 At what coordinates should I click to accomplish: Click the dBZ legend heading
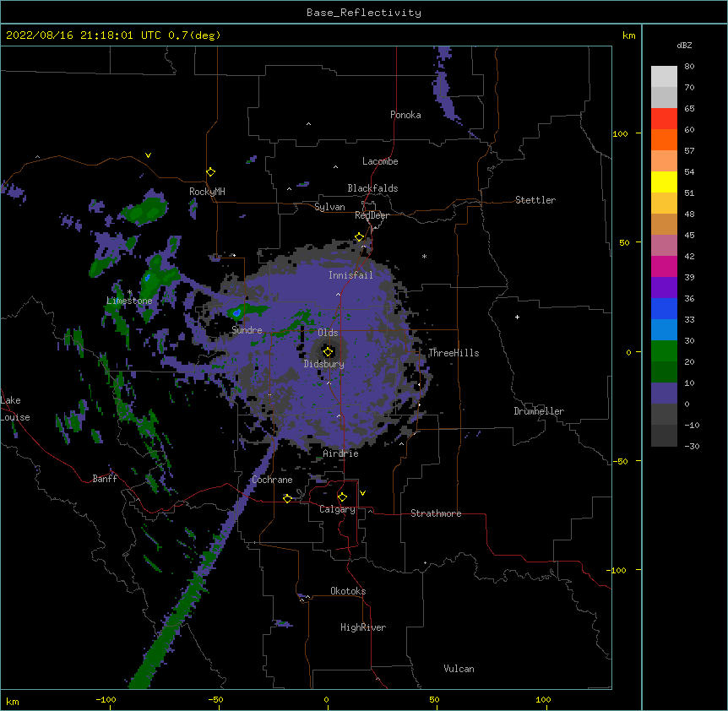[684, 45]
